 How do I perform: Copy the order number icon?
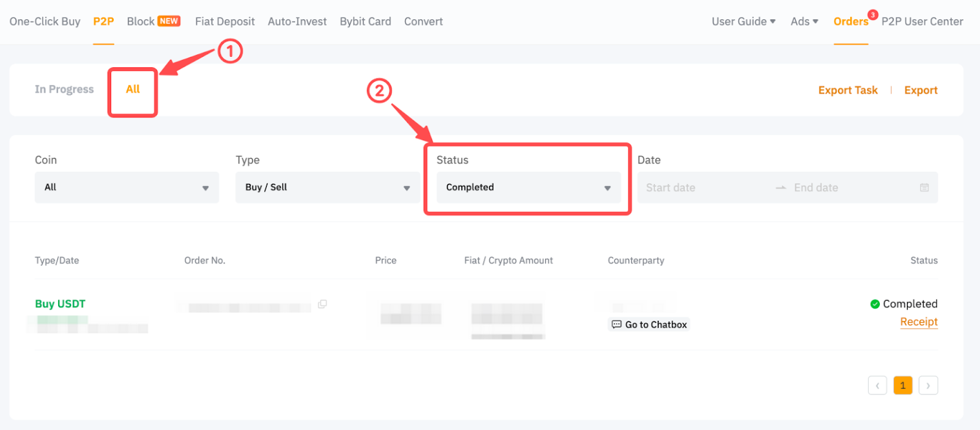coord(322,304)
